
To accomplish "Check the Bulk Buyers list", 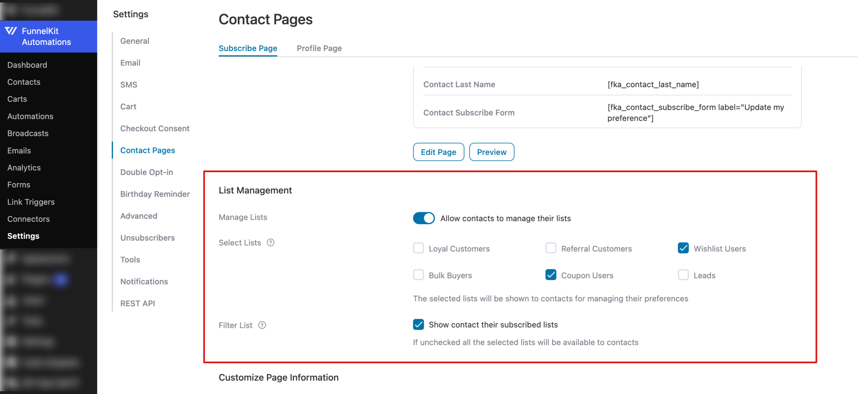I will pos(418,275).
